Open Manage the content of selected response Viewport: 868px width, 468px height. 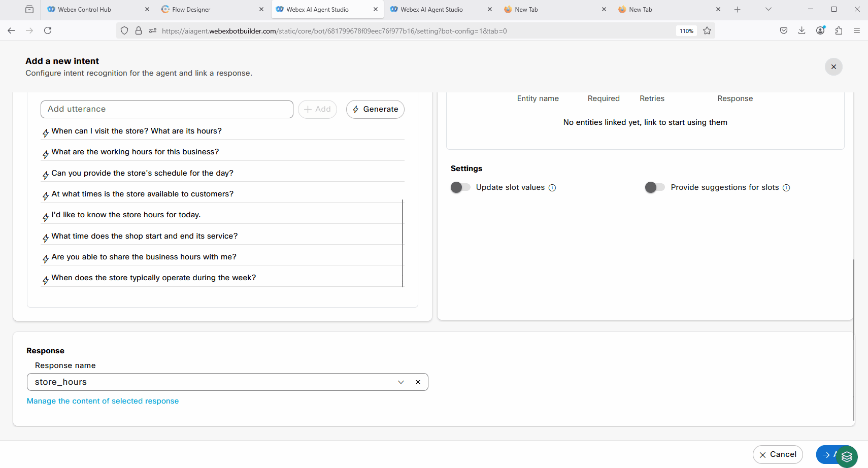pos(103,401)
